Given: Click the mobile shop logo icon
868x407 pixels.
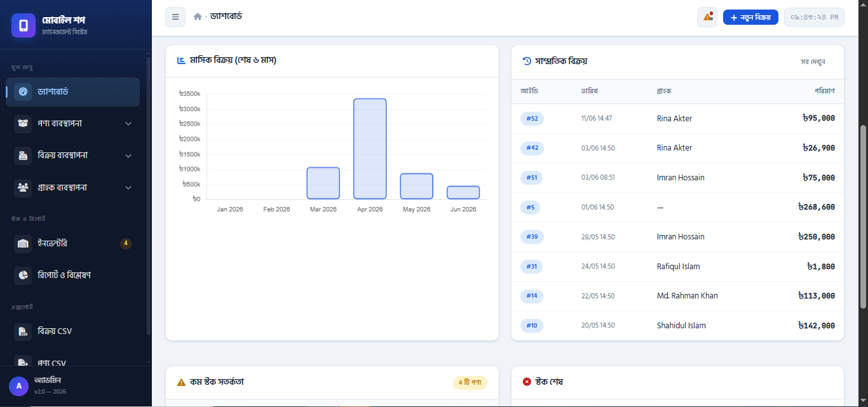Looking at the screenshot, I should coord(24,25).
